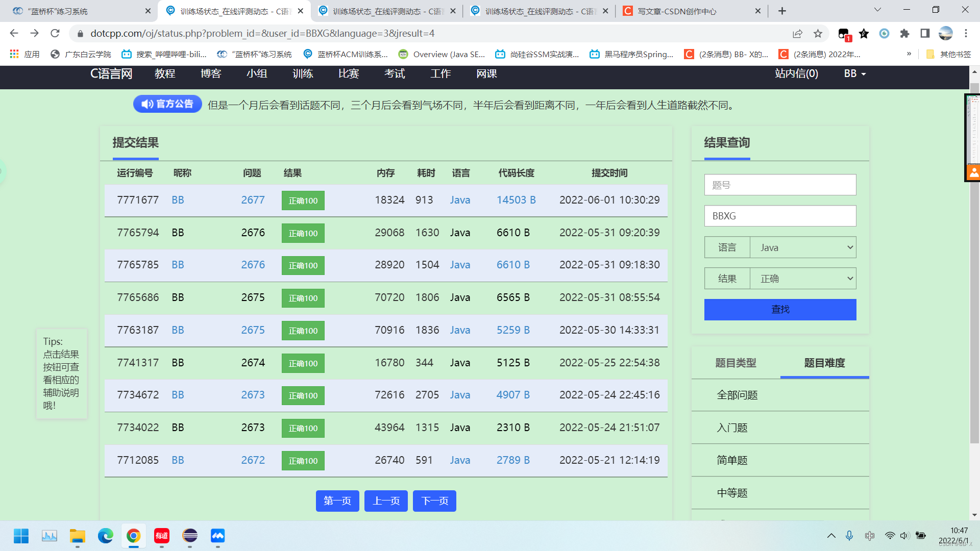980x551 pixels.
Task: Click the 题号 input field
Action: [779, 185]
